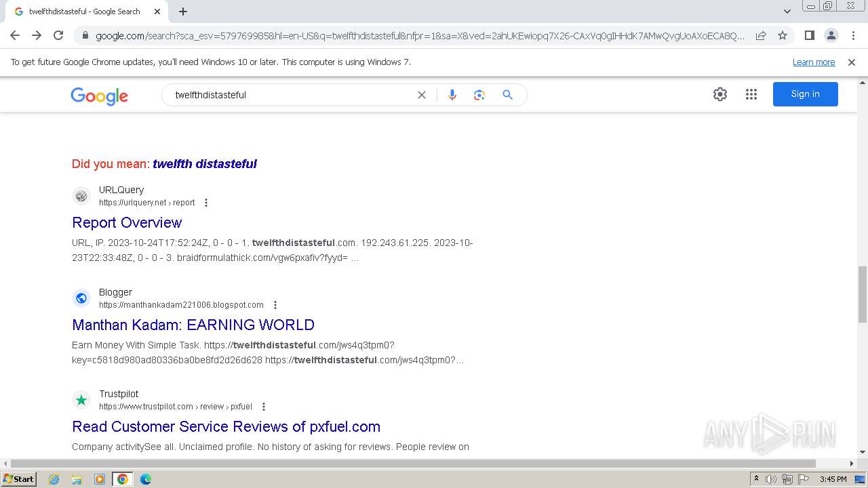The height and width of the screenshot is (488, 868).
Task: Open Windows Media Player from taskbar
Action: point(100,479)
